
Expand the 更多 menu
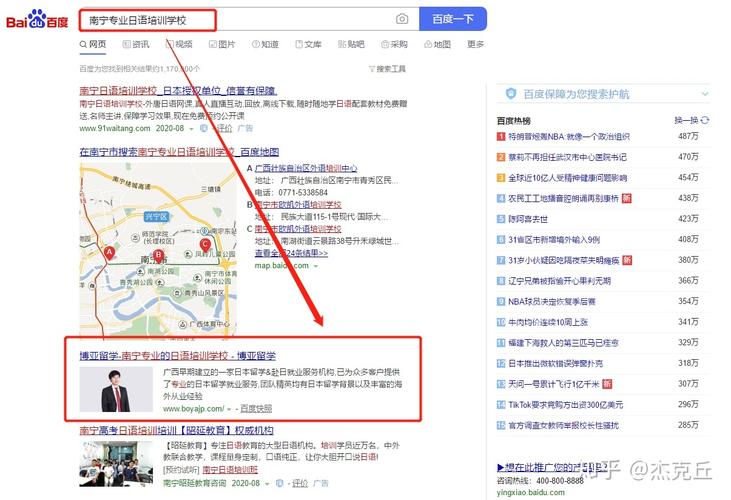[x=475, y=44]
